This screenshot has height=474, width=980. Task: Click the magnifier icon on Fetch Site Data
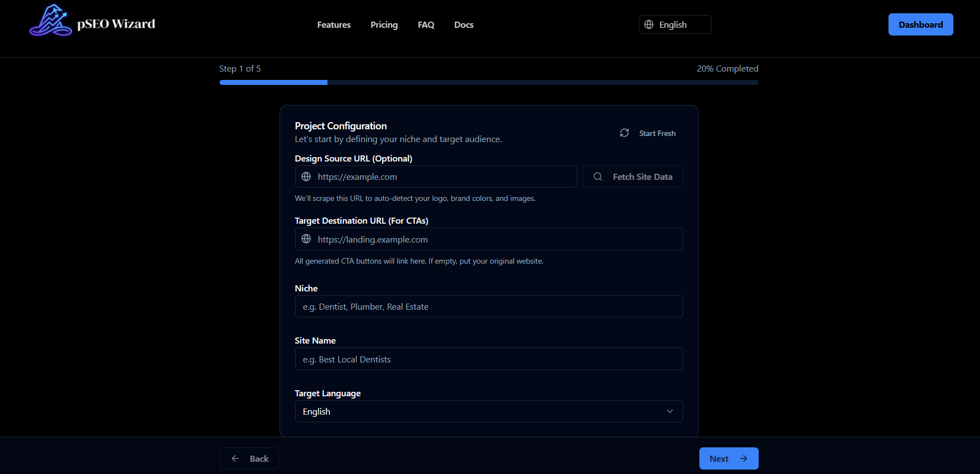[x=598, y=177]
